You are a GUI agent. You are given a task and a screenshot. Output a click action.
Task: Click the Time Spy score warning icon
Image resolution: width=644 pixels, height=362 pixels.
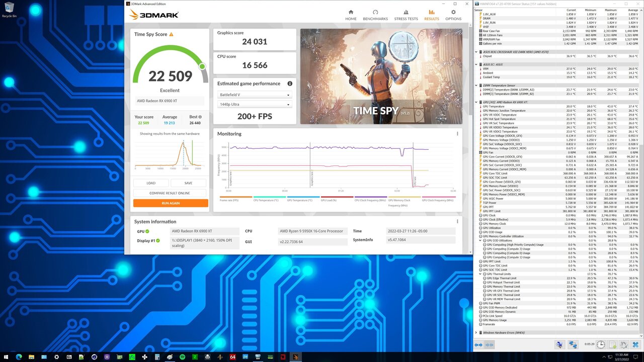(x=171, y=34)
